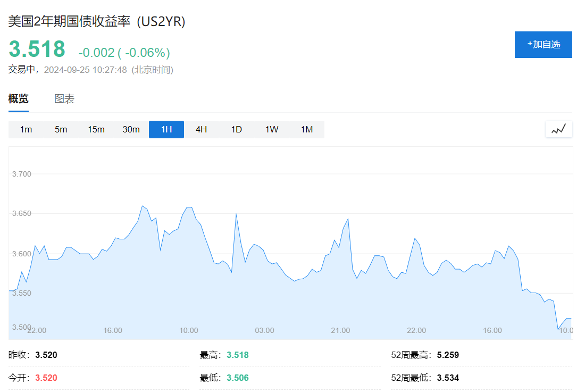Click the latest chart point at right edge
Viewport: 585px width, 392px height.
point(570,318)
